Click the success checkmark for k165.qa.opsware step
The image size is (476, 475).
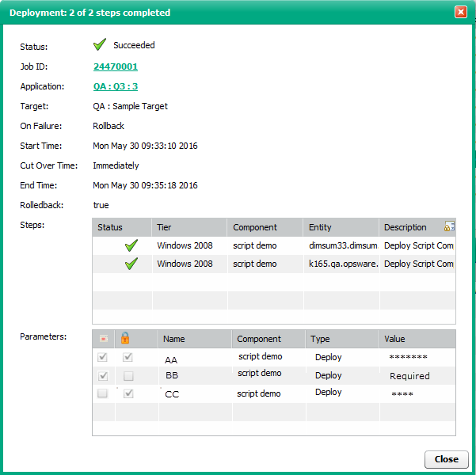pyautogui.click(x=131, y=264)
